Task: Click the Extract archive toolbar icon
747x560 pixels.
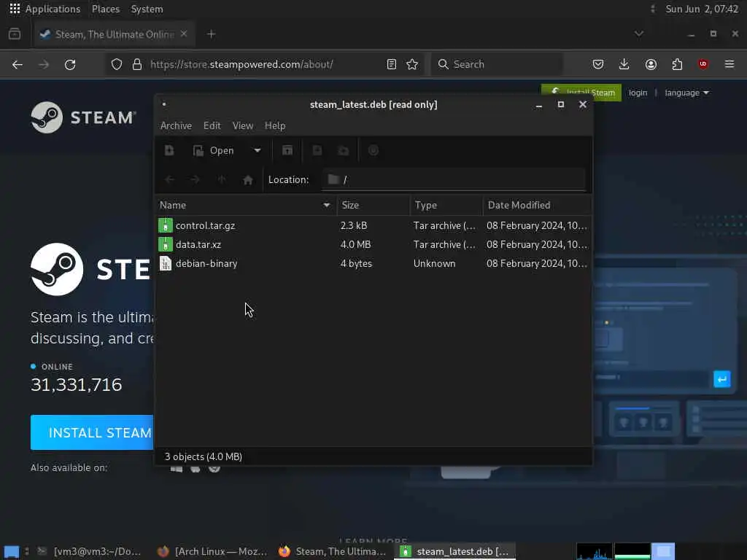Action: [x=287, y=150]
